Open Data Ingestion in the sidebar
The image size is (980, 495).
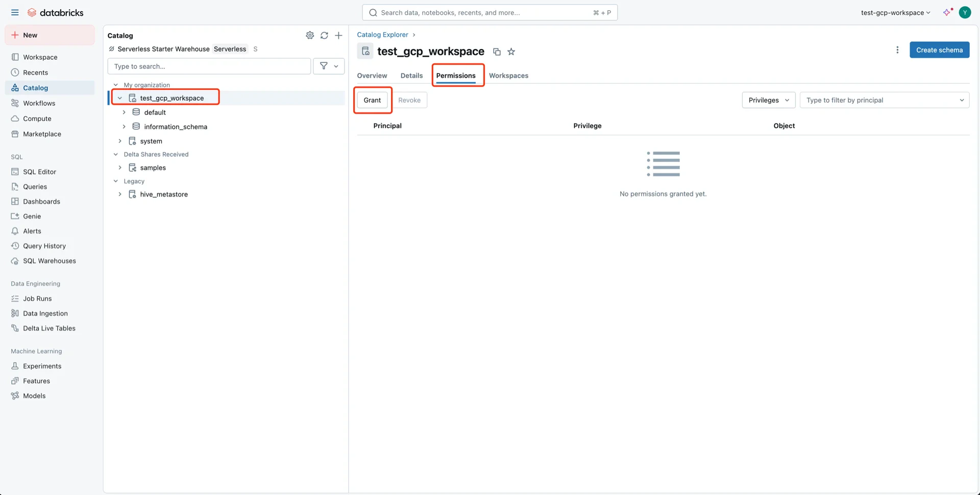point(50,313)
